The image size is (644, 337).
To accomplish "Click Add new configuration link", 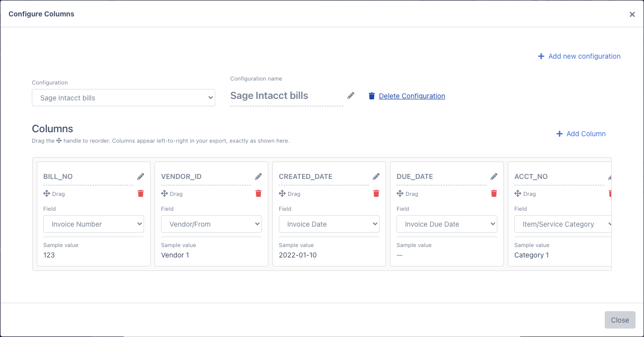I will click(x=579, y=56).
